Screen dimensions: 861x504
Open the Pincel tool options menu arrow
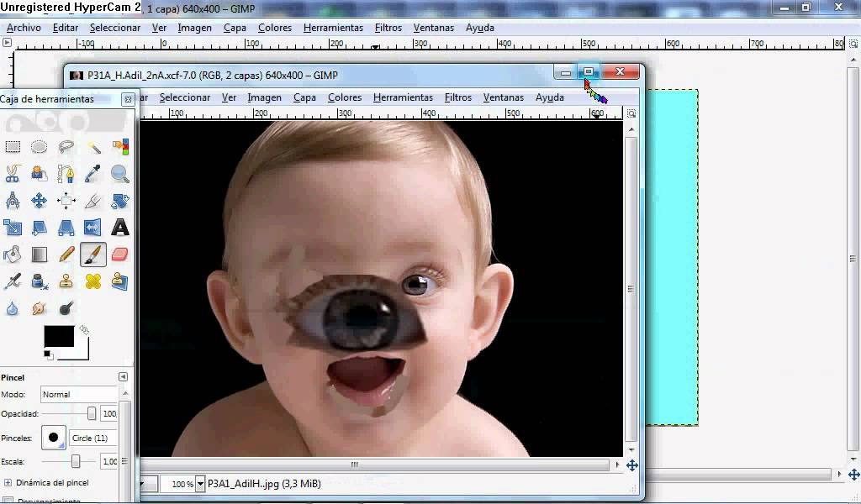[123, 377]
